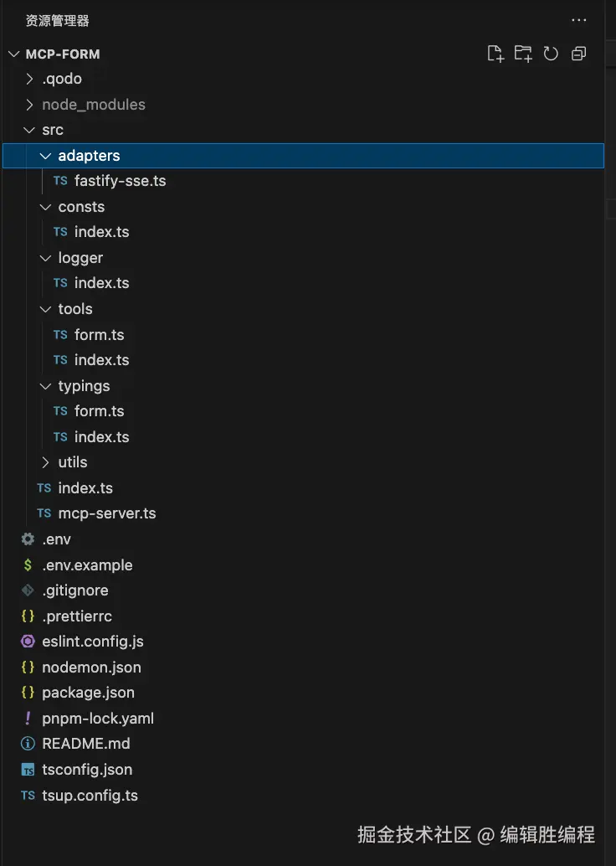
Task: Collapse the src folder
Action: coord(30,130)
